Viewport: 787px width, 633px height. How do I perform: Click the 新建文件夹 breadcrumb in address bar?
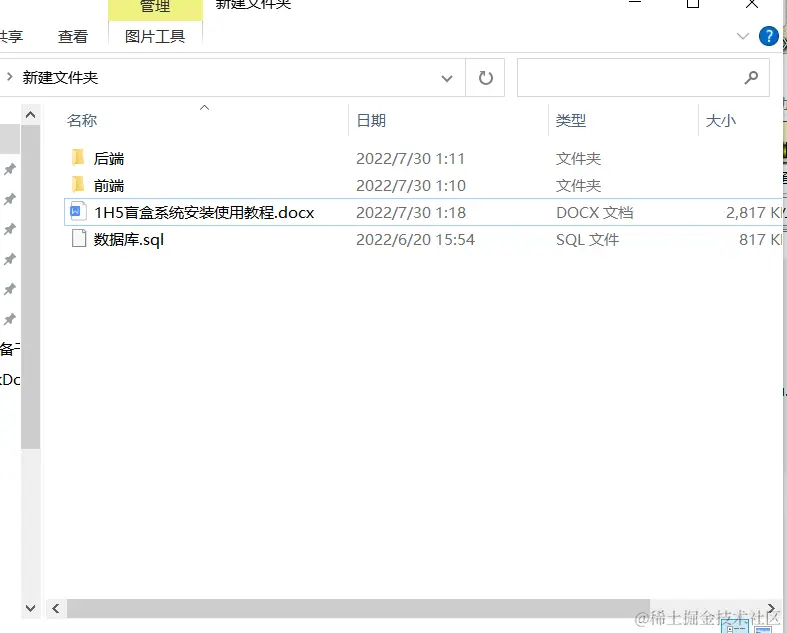pyautogui.click(x=60, y=77)
